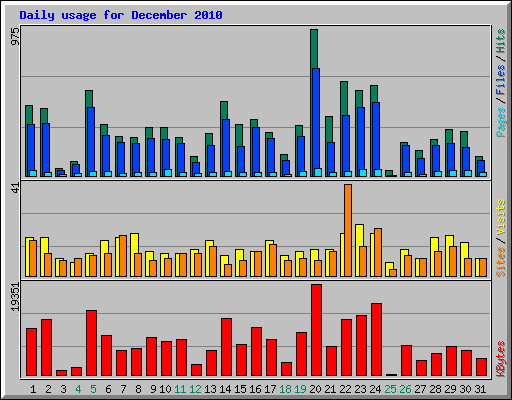Click day label 6 on the x-axis
The image size is (512, 400).
coord(108,389)
